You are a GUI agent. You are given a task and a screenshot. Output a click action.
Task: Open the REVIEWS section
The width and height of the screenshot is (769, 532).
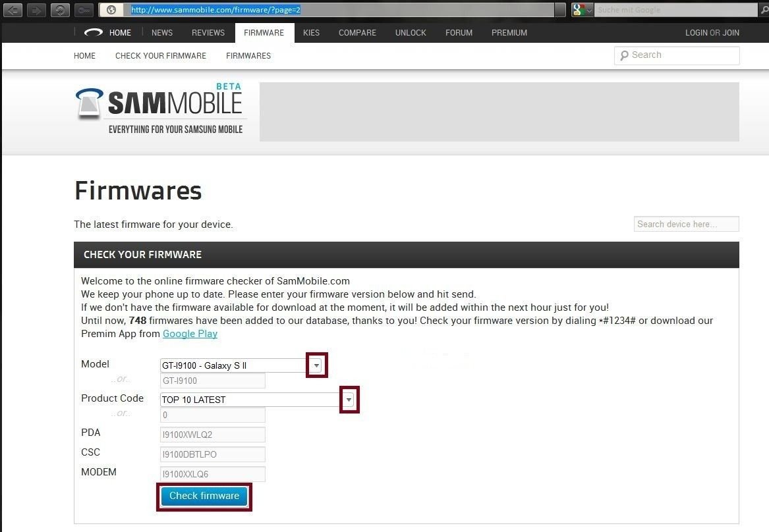[208, 33]
